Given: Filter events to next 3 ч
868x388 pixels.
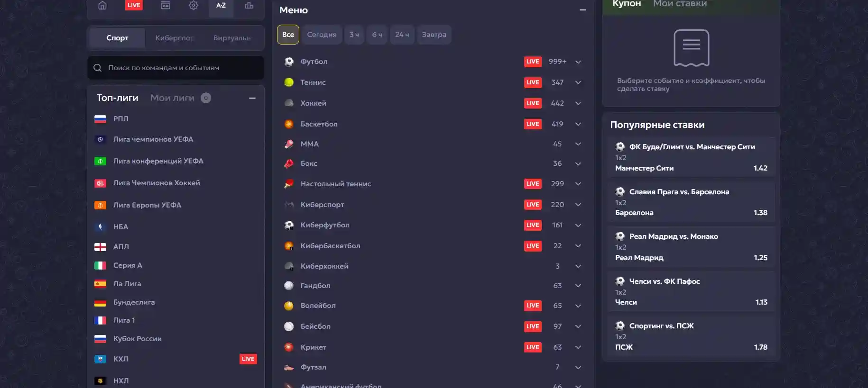Looking at the screenshot, I should tap(354, 35).
